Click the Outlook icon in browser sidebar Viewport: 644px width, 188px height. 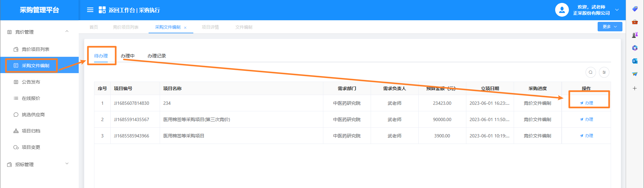(635, 61)
